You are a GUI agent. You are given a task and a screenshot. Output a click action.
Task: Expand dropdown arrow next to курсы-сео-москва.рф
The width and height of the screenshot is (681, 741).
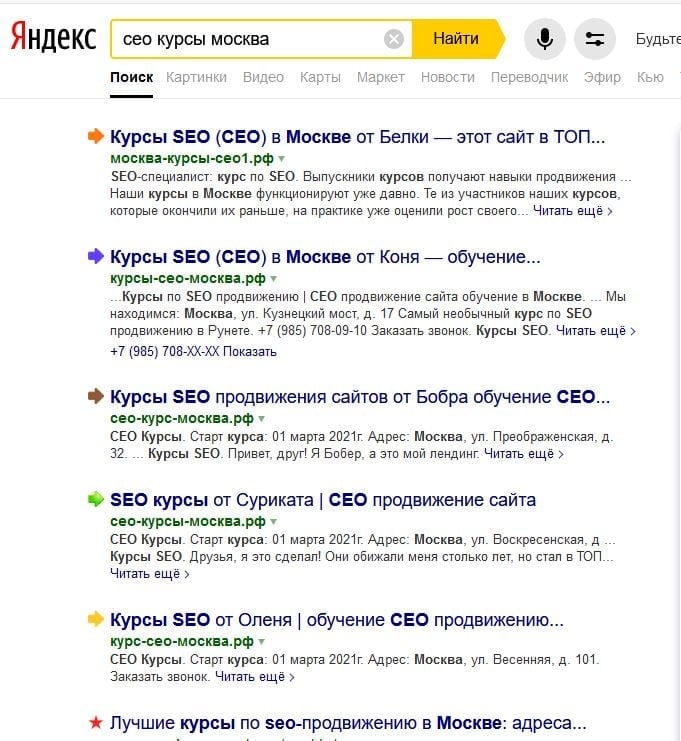273,279
